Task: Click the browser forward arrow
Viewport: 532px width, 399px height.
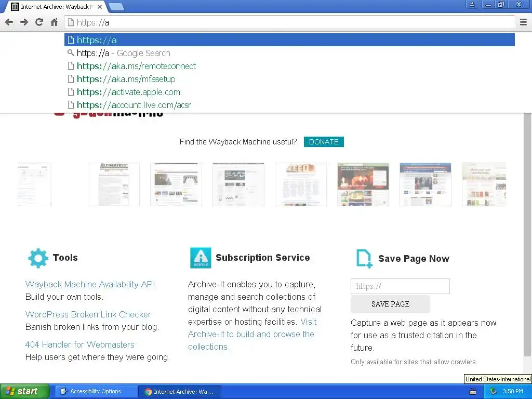Action: click(x=24, y=22)
